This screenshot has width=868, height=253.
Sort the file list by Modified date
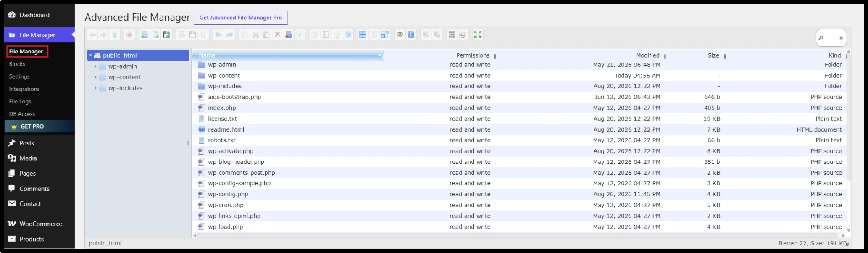click(x=647, y=55)
